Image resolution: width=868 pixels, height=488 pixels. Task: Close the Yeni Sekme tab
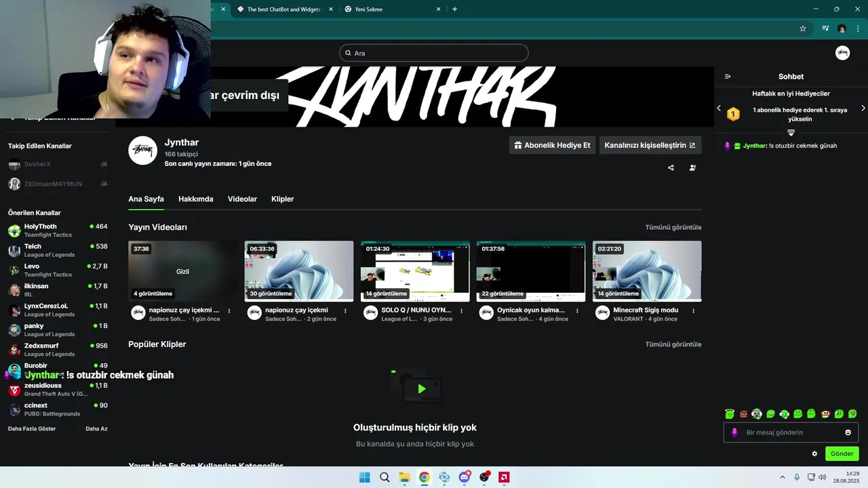tap(438, 9)
